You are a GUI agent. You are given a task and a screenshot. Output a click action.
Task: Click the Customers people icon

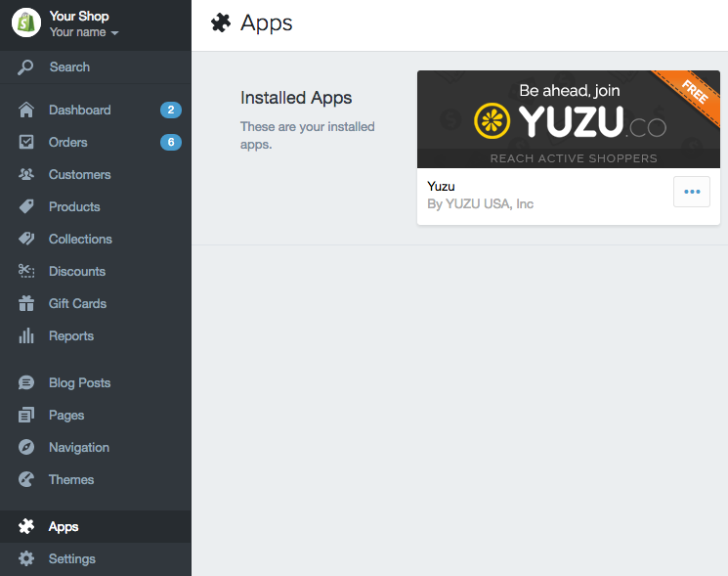[26, 174]
